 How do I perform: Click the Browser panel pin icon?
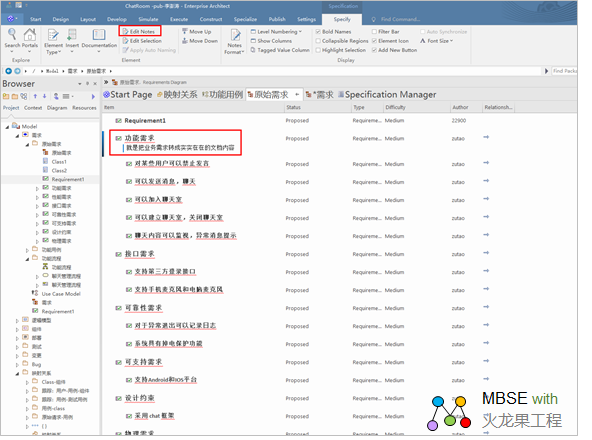[x=88, y=84]
